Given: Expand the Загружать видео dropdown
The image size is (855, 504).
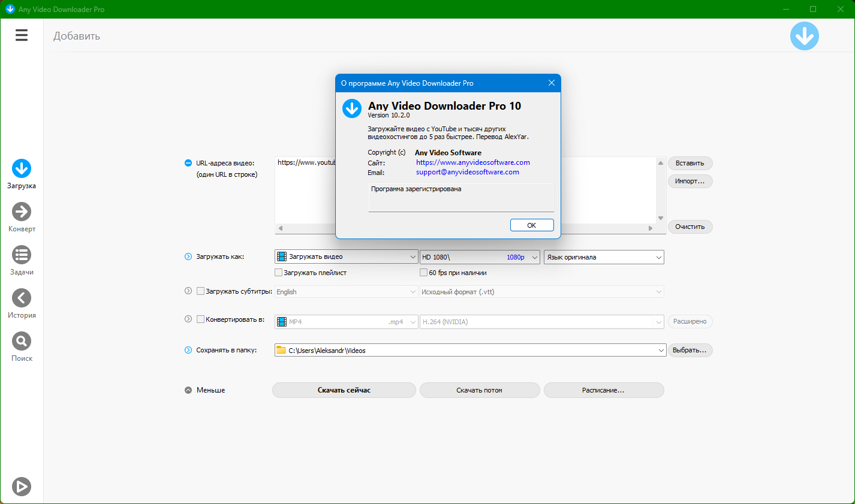Looking at the screenshot, I should click(x=346, y=257).
